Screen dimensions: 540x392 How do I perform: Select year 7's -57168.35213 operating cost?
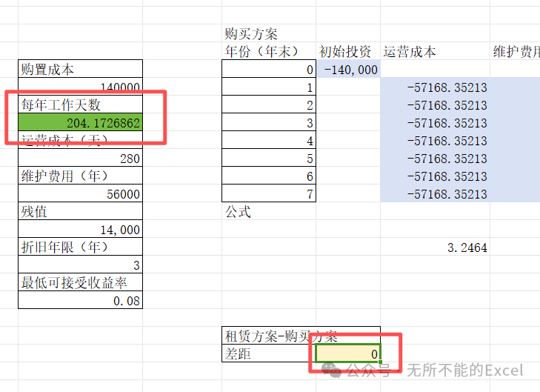click(x=436, y=193)
